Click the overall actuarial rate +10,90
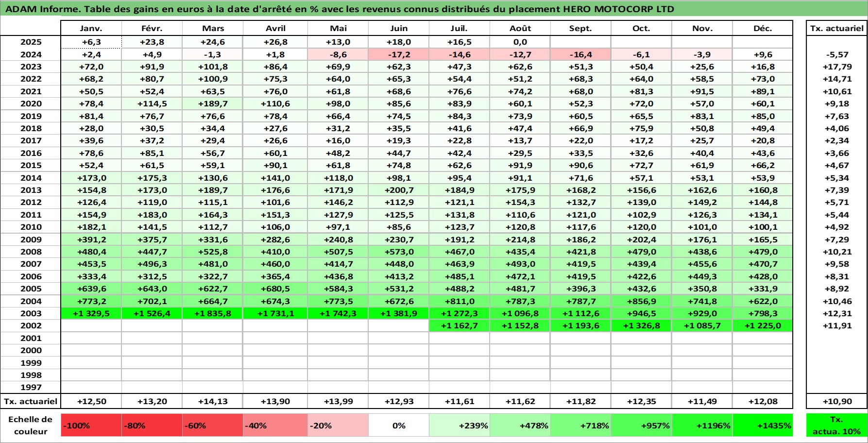 coord(836,401)
